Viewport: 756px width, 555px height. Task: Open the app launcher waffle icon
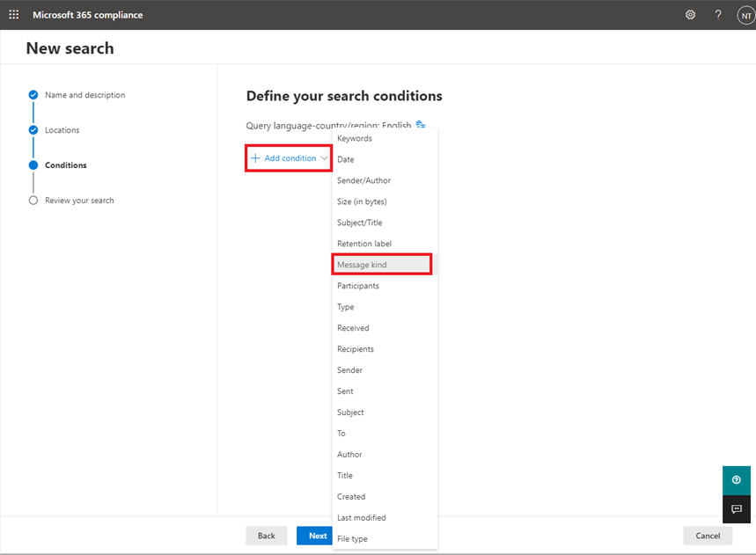[x=14, y=14]
